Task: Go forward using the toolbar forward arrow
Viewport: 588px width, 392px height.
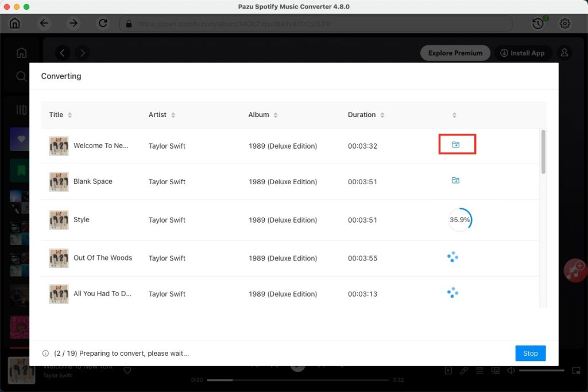Action: tap(73, 24)
